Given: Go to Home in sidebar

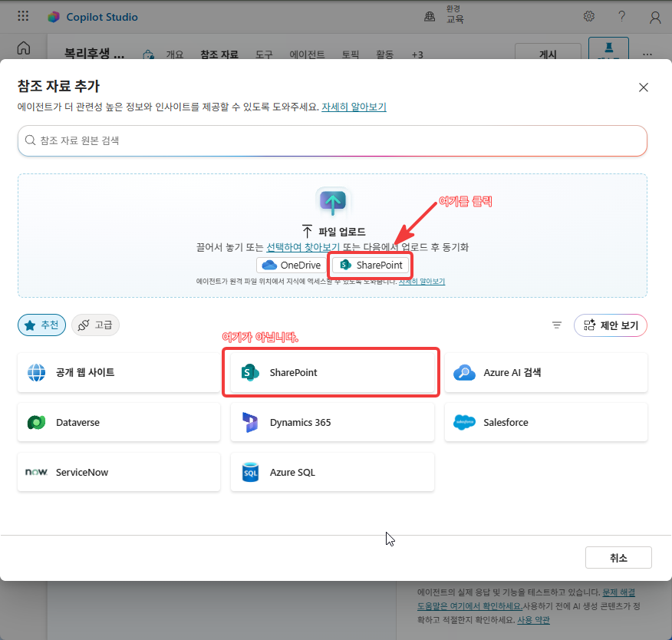Looking at the screenshot, I should click(x=24, y=48).
